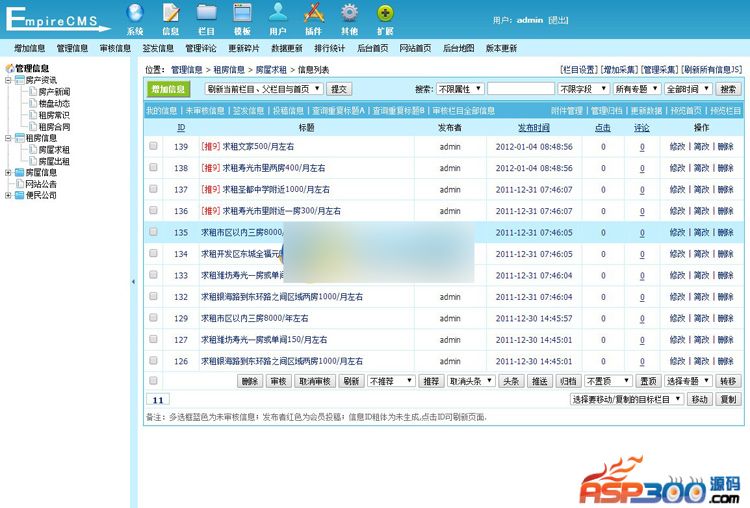Click the 转移 button
Screen dimensions: 750x508
pyautogui.click(x=728, y=381)
